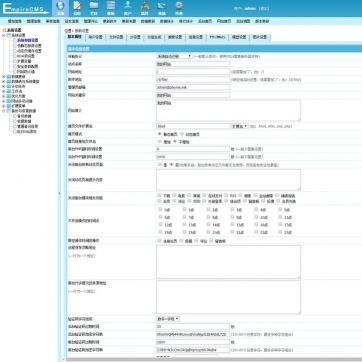Click the logout link beside admin
Viewport: 362px width, 362px height.
point(263,9)
